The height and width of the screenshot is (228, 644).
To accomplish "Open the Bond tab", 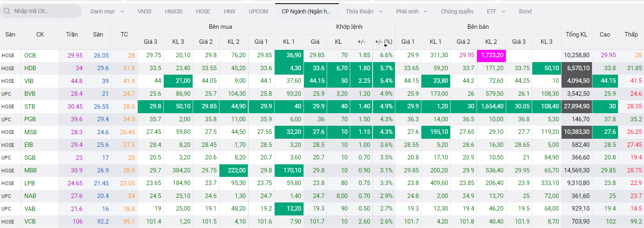I will tap(525, 11).
